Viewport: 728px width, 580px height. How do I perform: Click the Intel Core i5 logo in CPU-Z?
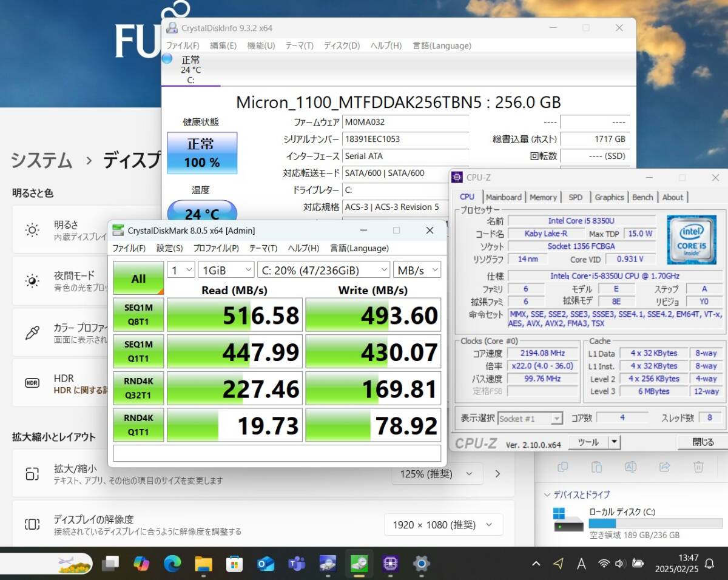(x=692, y=240)
